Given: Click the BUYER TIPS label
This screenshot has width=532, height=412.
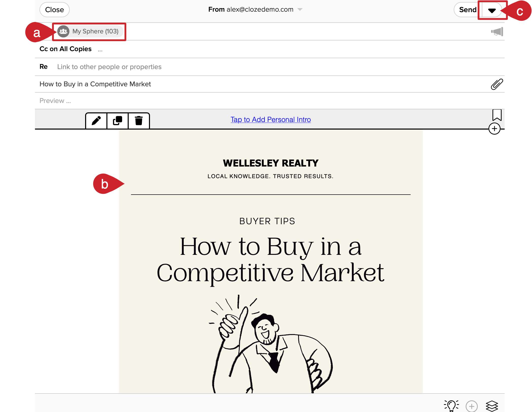Looking at the screenshot, I should 267,221.
